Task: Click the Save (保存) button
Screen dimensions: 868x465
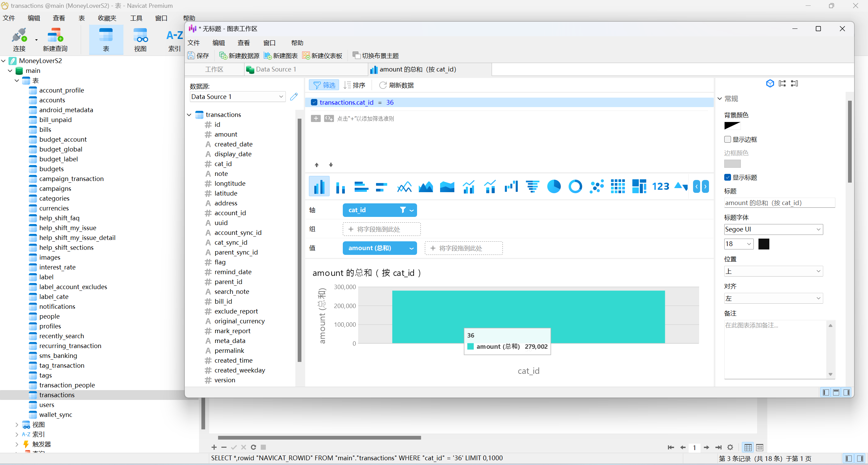Action: pos(198,56)
